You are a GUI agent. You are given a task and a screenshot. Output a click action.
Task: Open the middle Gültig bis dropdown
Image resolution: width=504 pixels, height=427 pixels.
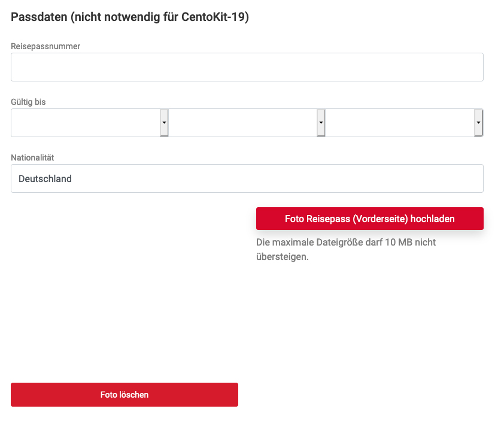click(247, 123)
